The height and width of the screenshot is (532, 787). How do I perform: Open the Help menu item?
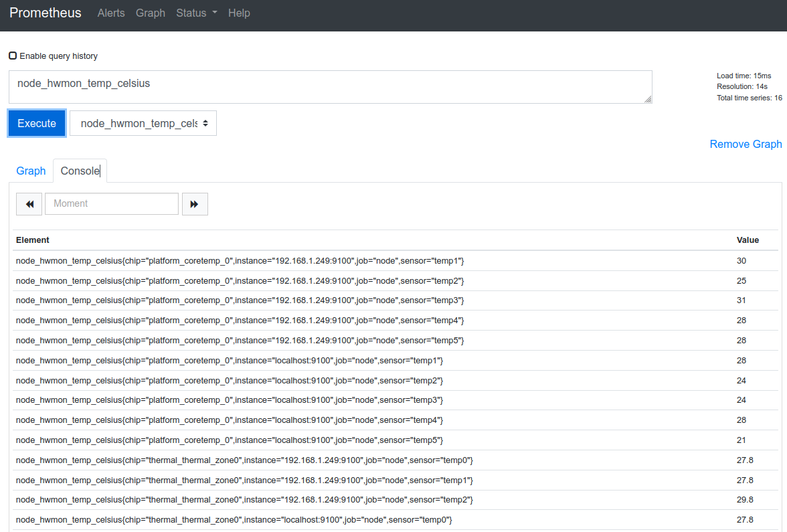click(239, 13)
